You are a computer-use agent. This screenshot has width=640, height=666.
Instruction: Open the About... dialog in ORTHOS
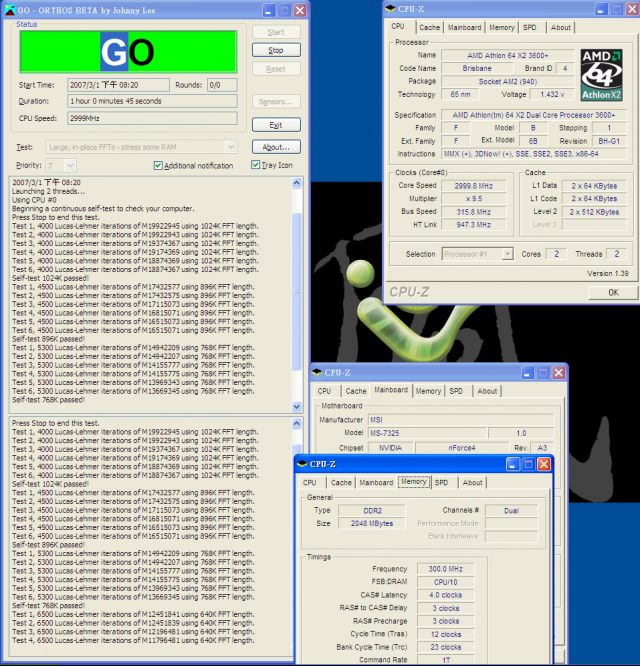click(276, 147)
